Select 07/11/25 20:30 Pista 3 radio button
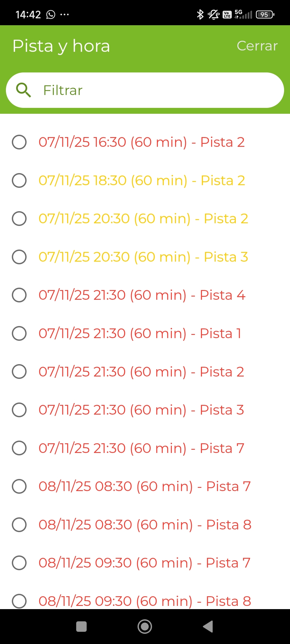 pyautogui.click(x=19, y=257)
